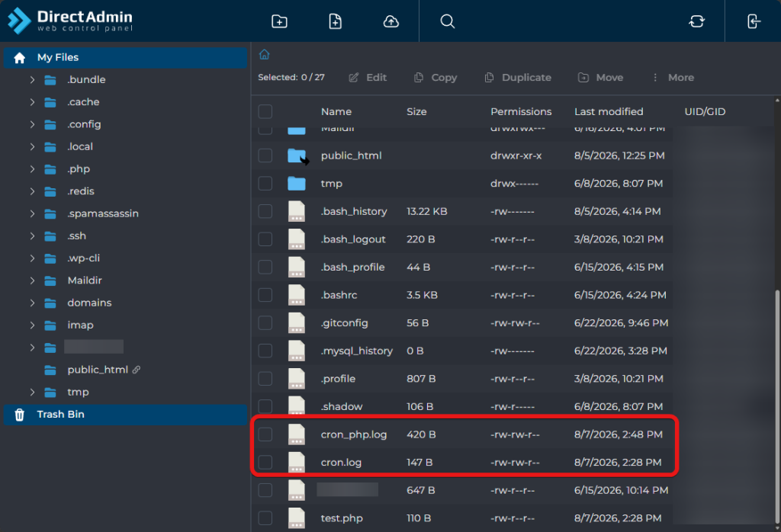Click the Edit action button
This screenshot has width=781, height=532.
368,78
